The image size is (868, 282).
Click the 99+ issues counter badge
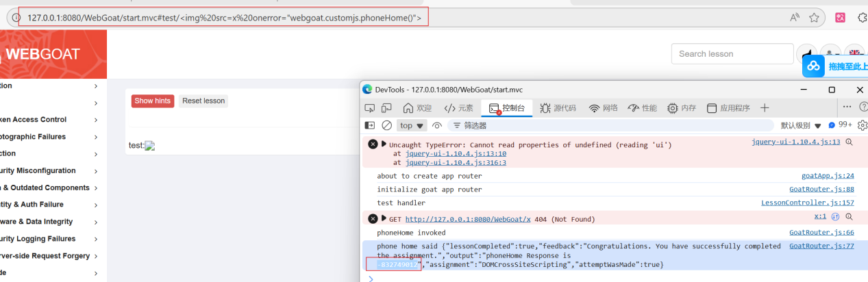coord(841,125)
